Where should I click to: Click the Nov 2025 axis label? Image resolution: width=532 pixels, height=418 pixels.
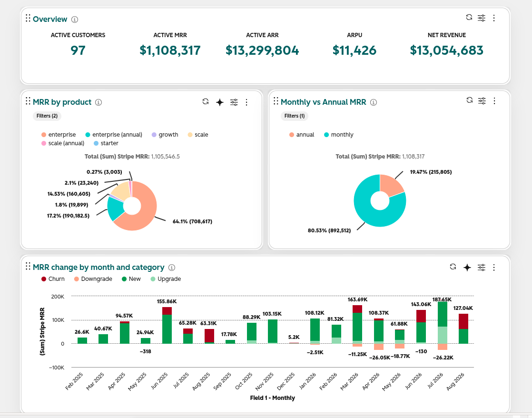click(264, 381)
